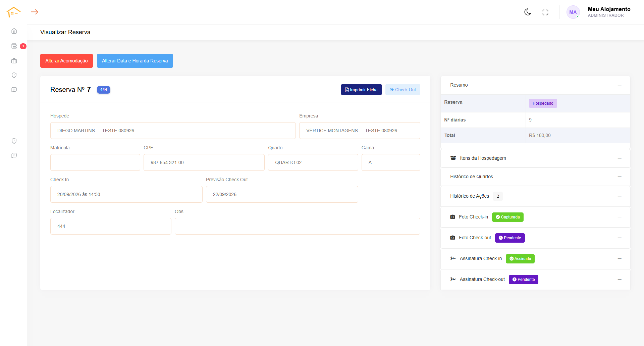The image size is (644, 346).
Task: Expand the Assinatura Check-out section
Action: coord(620,280)
